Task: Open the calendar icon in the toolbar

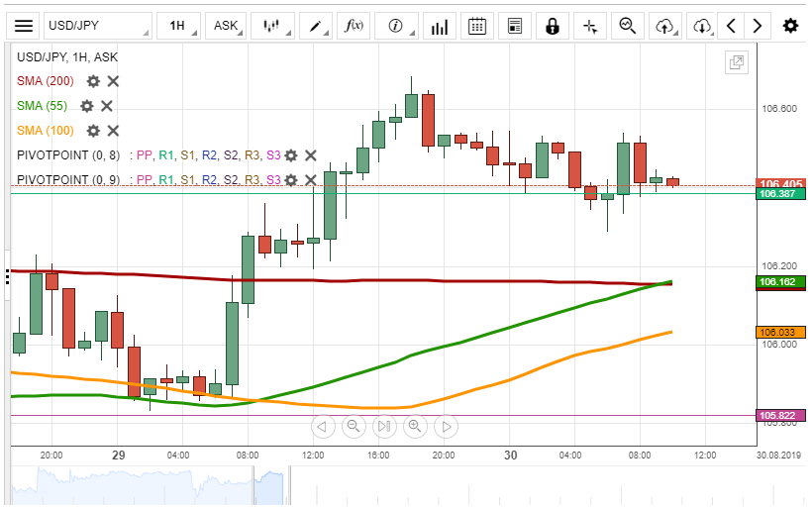Action: pos(477,26)
